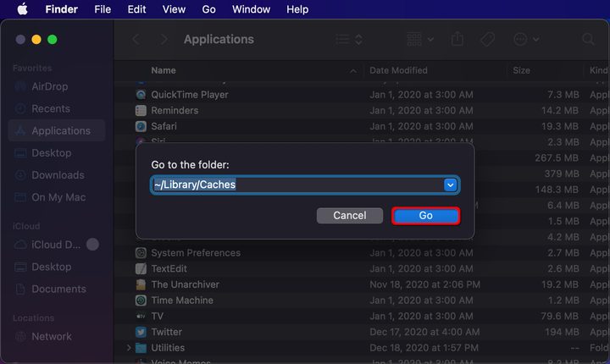The height and width of the screenshot is (364, 610).
Task: Click the Go button in dialog
Action: click(x=425, y=216)
